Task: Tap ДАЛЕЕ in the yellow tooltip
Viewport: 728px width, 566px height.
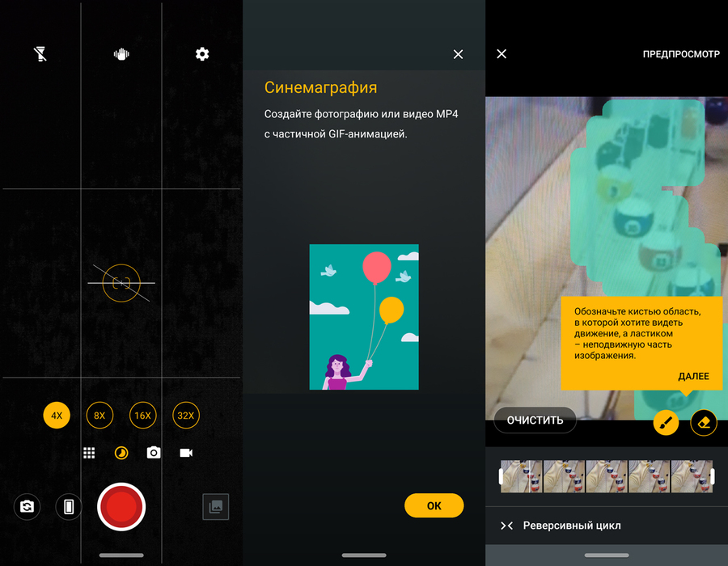Action: click(x=694, y=376)
